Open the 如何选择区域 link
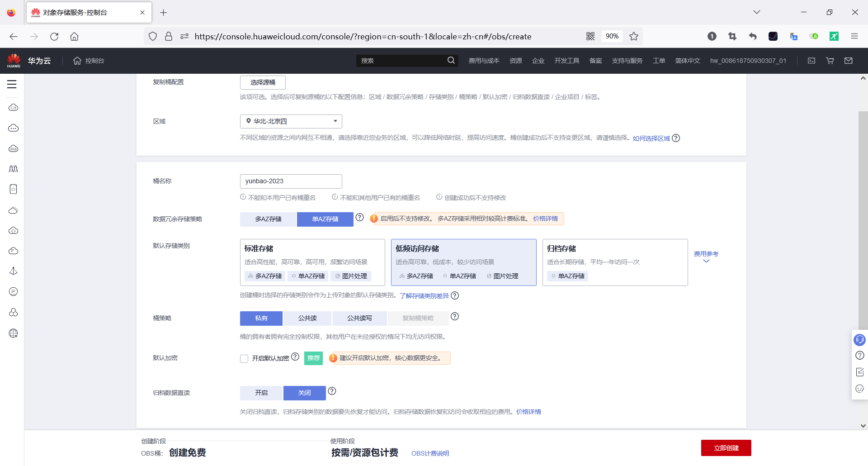Image resolution: width=868 pixels, height=466 pixels. coord(651,138)
